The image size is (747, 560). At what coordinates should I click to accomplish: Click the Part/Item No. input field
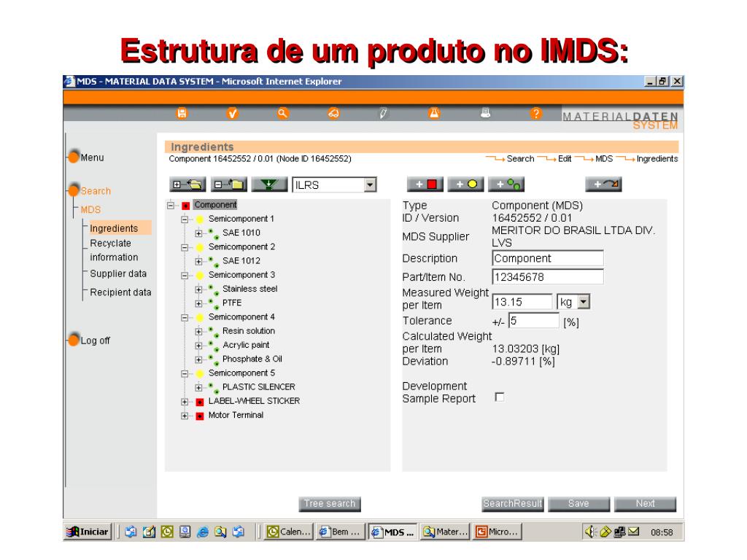[x=548, y=276]
